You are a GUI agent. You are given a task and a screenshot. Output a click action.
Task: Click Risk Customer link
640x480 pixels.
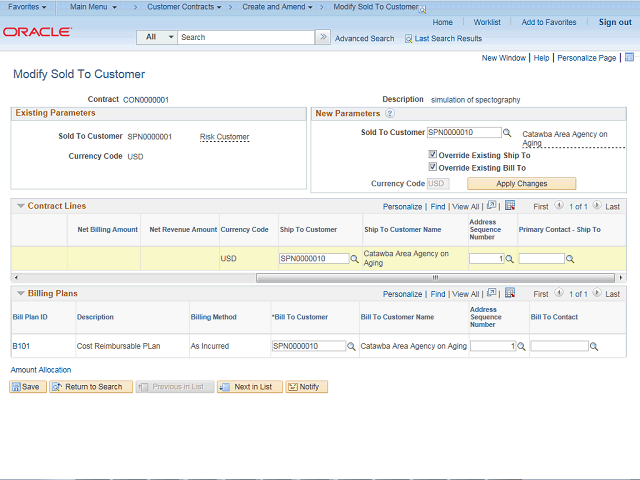coord(224,137)
